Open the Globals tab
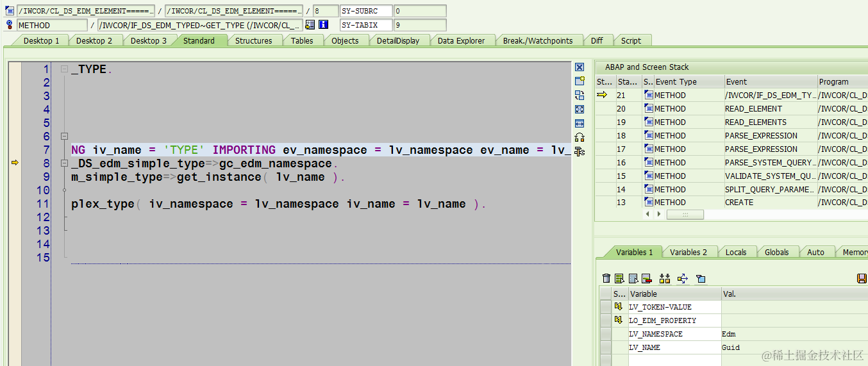The image size is (868, 366). pyautogui.click(x=776, y=252)
